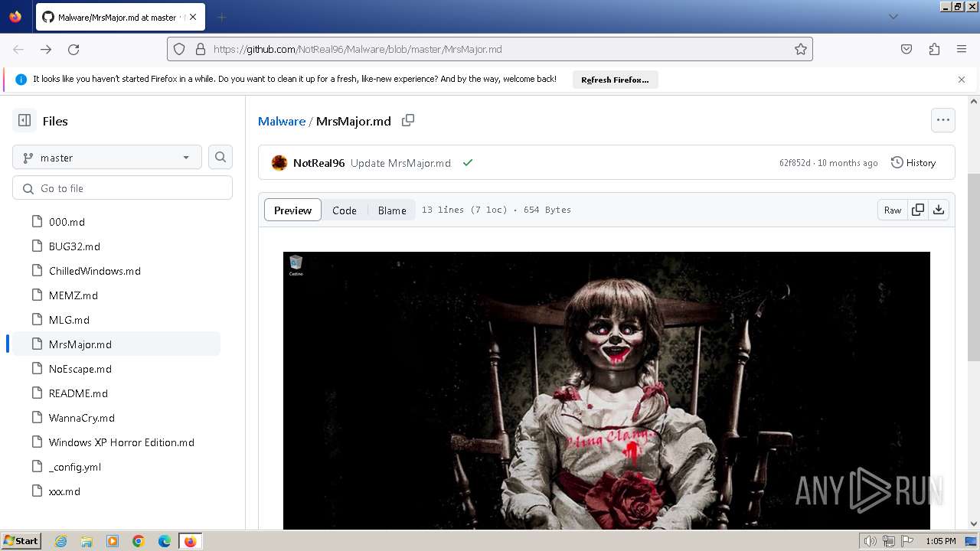Image resolution: width=980 pixels, height=551 pixels.
Task: Copy file path icon next to MrsMajor.md
Action: click(x=408, y=120)
